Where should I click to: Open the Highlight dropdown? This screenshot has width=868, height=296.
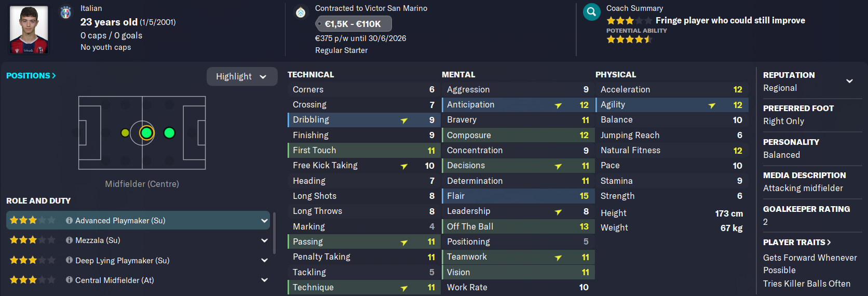[241, 76]
